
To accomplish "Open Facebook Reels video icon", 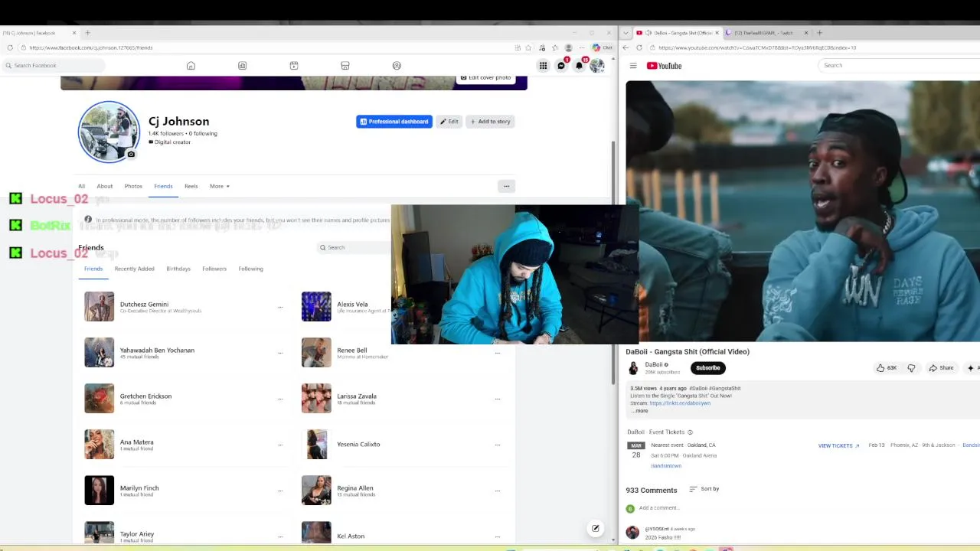I will (x=294, y=66).
